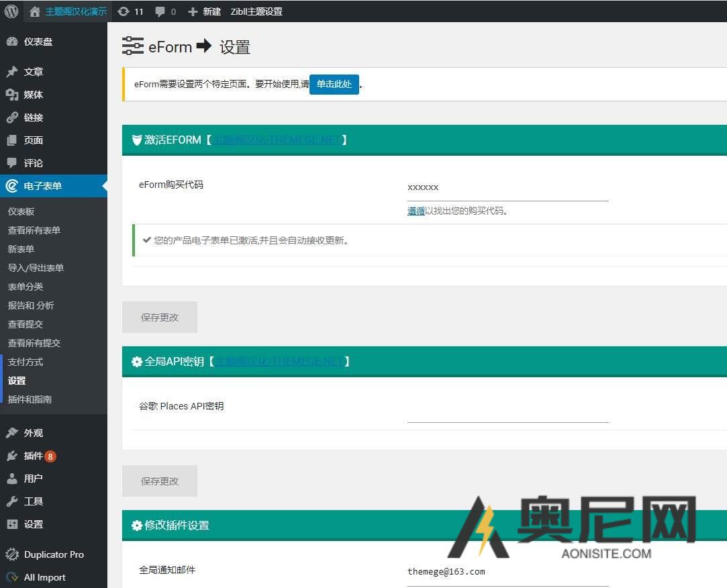Click the 您的产品电子表单已激活 status message
This screenshot has width=727, height=588.
pos(250,240)
